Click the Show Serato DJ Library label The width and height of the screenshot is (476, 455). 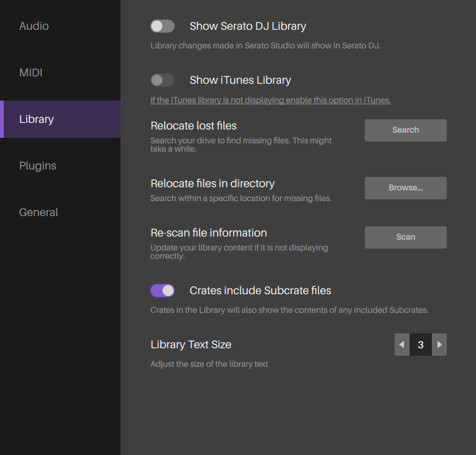coord(248,27)
